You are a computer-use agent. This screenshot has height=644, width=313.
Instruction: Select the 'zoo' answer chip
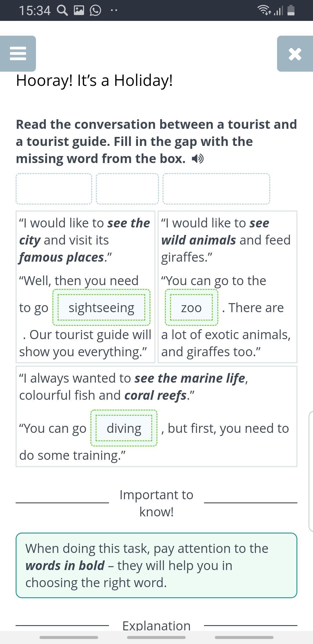[192, 307]
